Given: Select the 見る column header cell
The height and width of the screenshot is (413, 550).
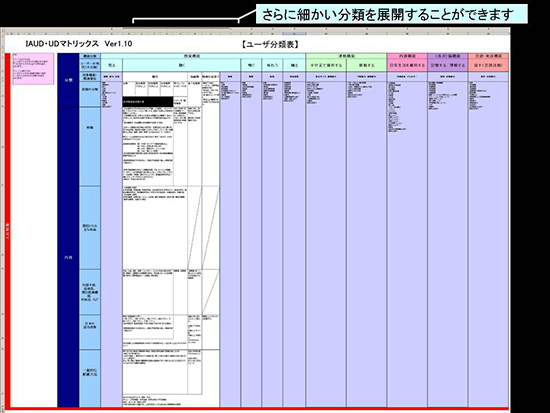Looking at the screenshot, I should pos(112,65).
